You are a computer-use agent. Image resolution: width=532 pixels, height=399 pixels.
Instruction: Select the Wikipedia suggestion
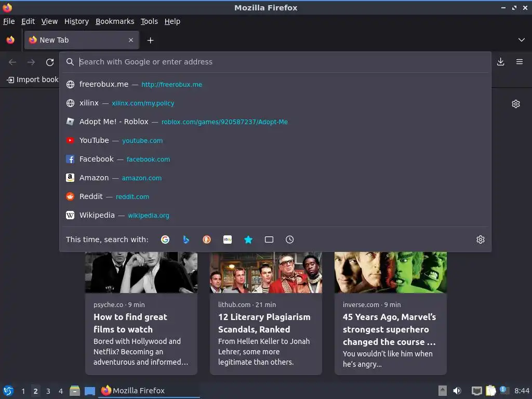tap(275, 215)
